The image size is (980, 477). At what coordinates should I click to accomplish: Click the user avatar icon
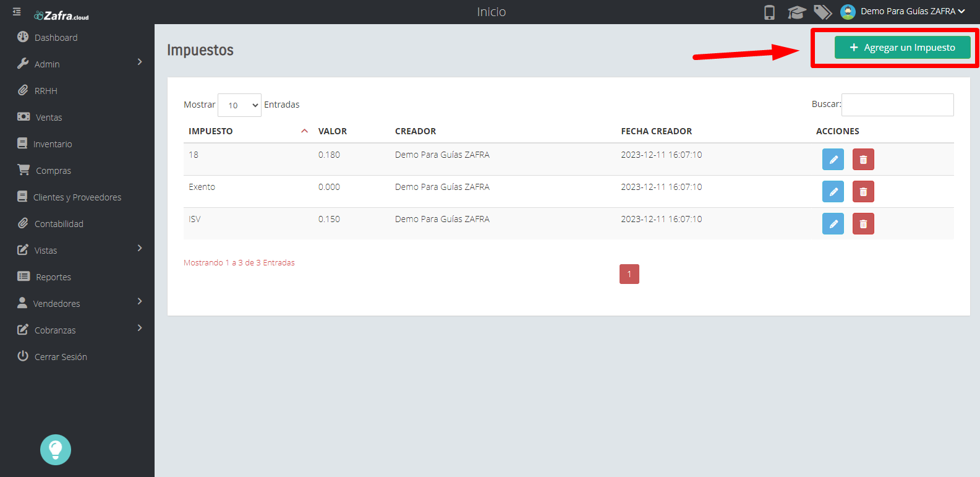pyautogui.click(x=848, y=12)
